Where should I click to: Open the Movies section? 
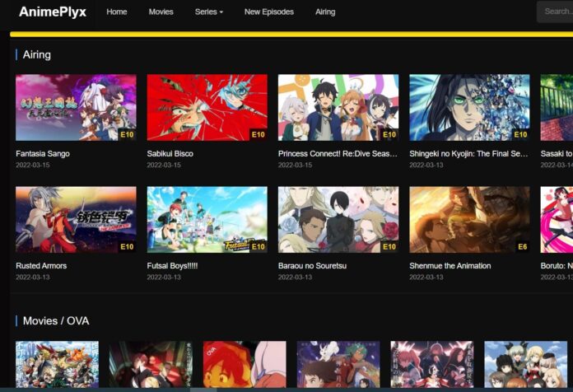pos(161,12)
